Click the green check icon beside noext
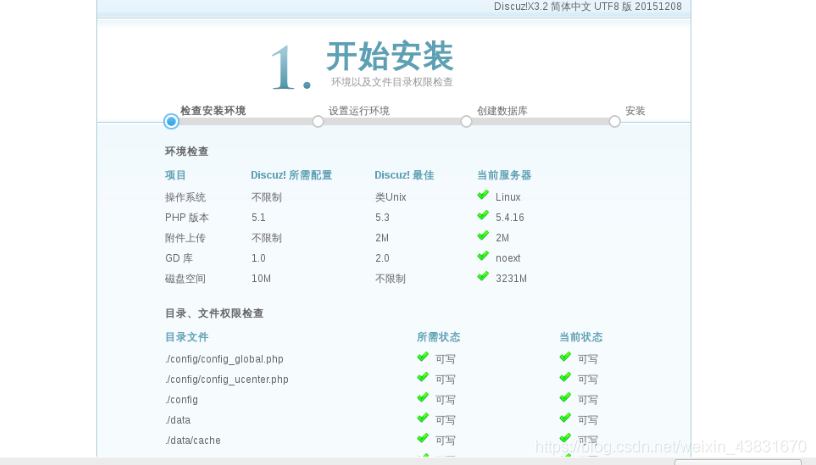 [x=483, y=256]
